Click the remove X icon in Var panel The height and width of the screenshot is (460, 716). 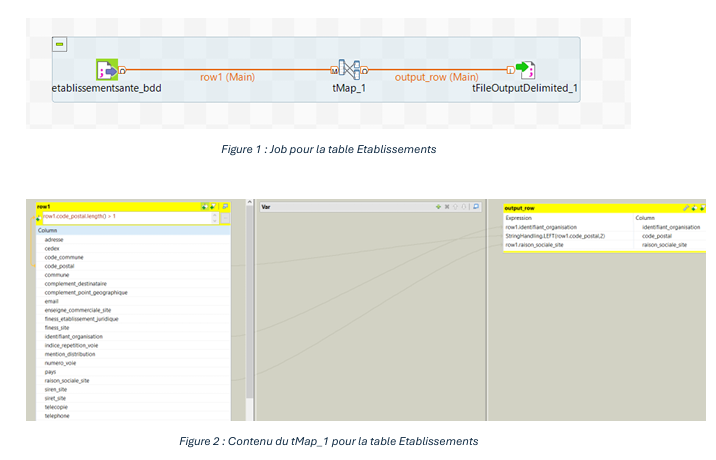pos(447,207)
